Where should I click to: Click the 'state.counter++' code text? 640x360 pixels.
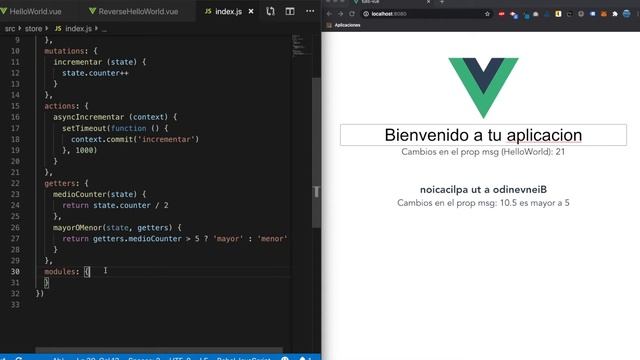[x=95, y=73]
